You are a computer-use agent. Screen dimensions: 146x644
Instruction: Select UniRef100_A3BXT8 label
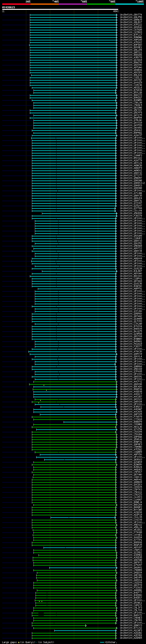tap(131, 57)
